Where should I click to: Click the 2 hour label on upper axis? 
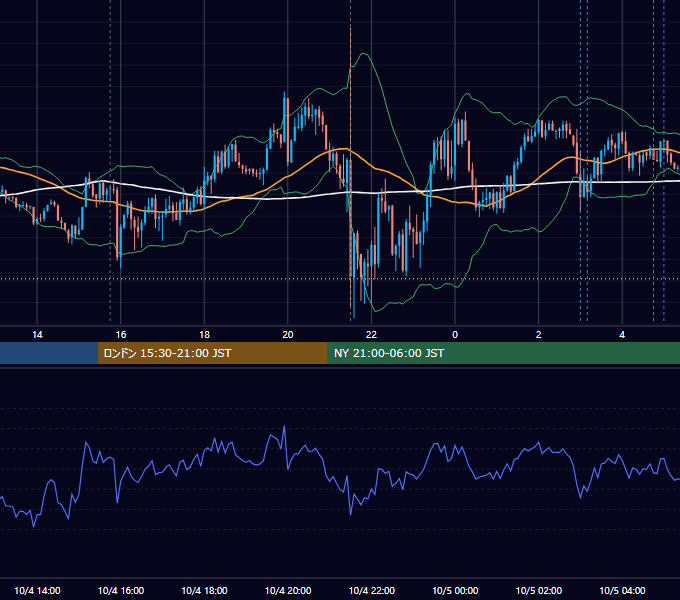[539, 335]
